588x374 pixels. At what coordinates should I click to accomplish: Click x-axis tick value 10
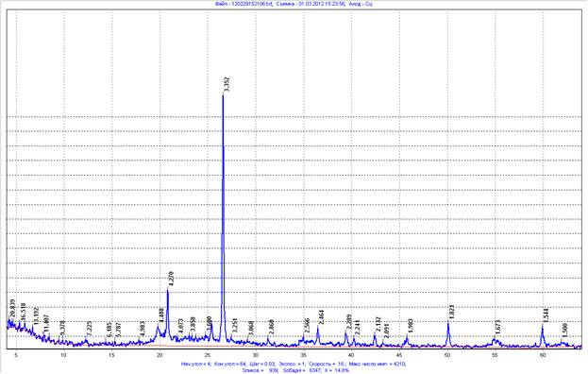pyautogui.click(x=64, y=354)
